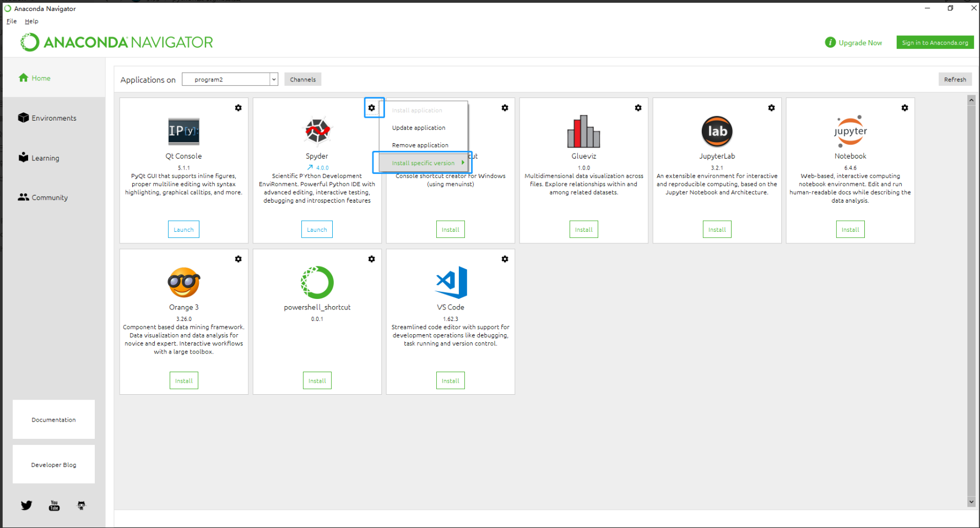Image resolution: width=980 pixels, height=528 pixels.
Task: Click the Anaconda Navigator logo
Action: tap(117, 42)
